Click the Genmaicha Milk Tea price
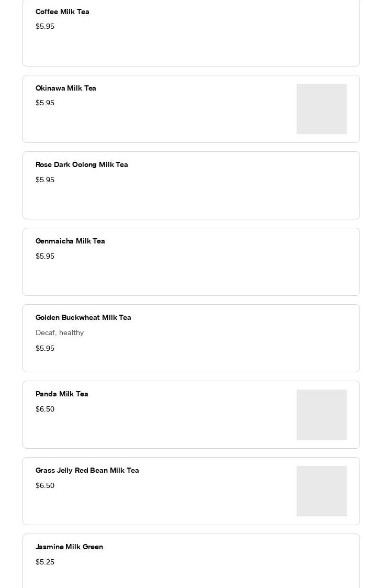 (x=45, y=256)
